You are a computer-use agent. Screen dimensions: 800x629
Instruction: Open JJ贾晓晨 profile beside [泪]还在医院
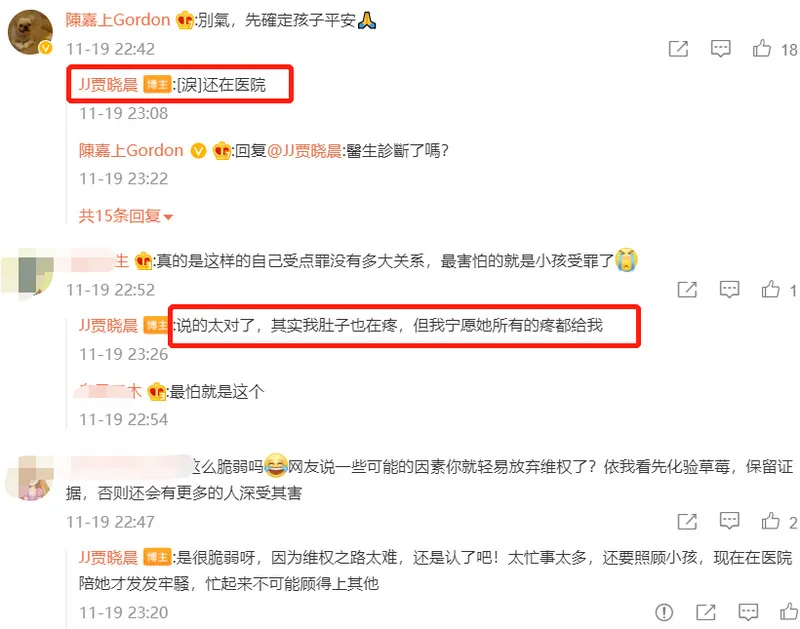[x=108, y=85]
